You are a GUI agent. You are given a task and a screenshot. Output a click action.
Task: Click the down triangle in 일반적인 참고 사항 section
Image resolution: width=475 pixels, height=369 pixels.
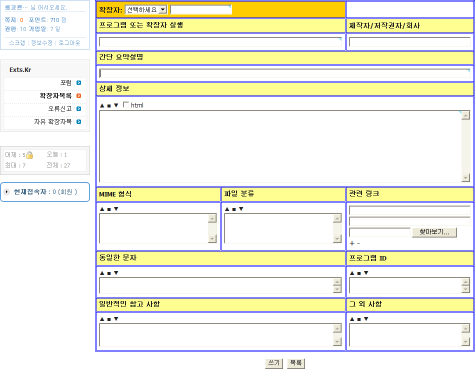coord(116,319)
